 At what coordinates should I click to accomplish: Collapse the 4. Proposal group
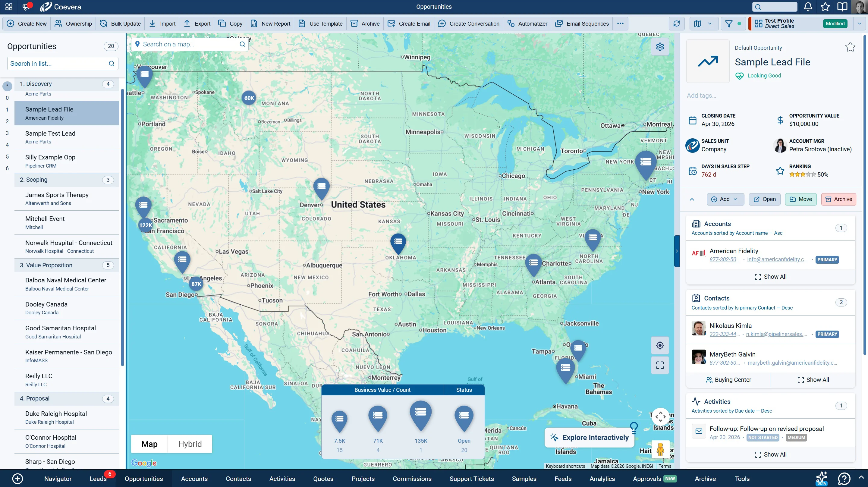(x=67, y=399)
